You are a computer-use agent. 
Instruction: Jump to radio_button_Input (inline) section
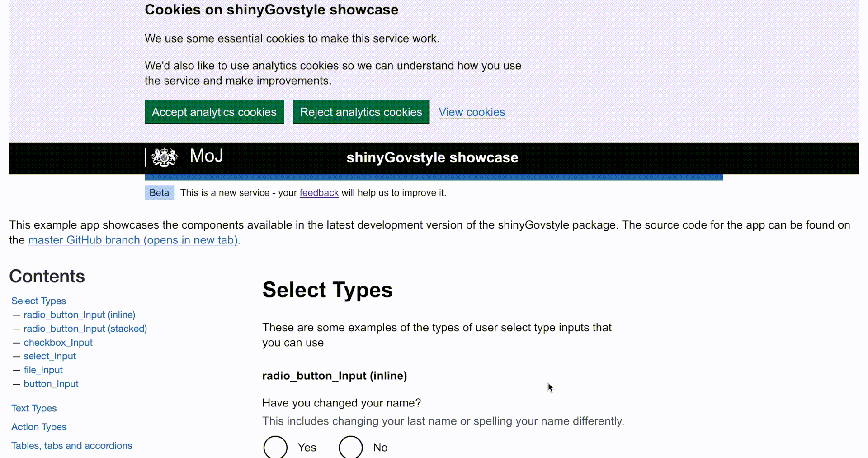80,315
